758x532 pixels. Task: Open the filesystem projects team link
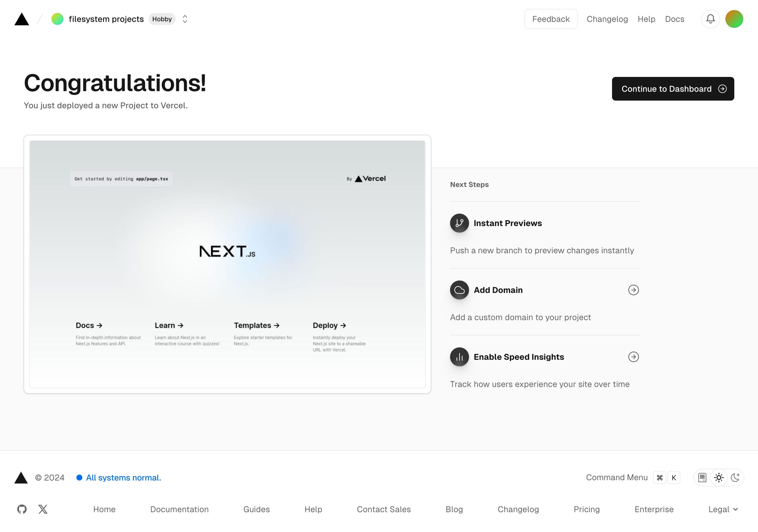pyautogui.click(x=106, y=19)
